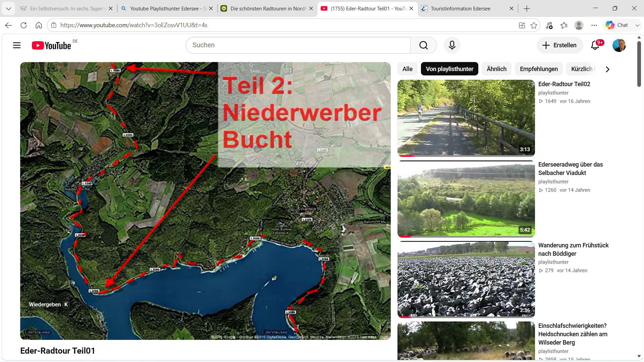Reload the current page

click(23, 25)
